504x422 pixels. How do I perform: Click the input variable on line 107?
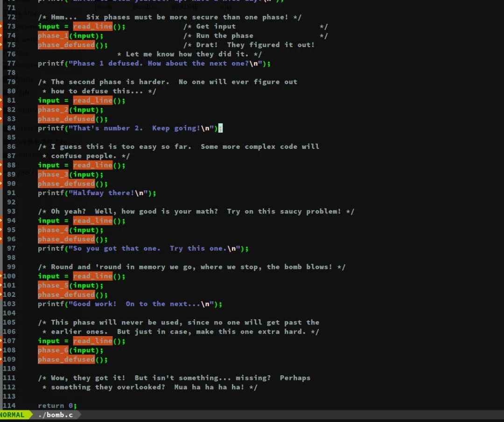coord(49,341)
